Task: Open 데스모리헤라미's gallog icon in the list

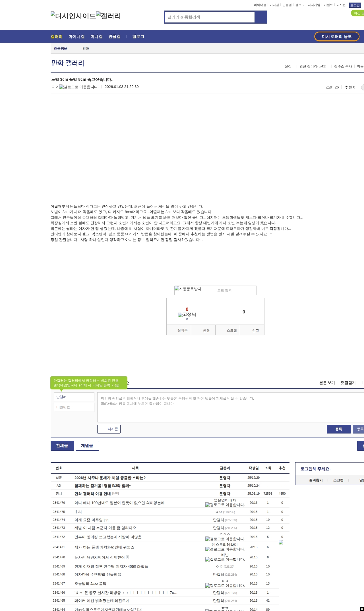Action: click(x=225, y=549)
